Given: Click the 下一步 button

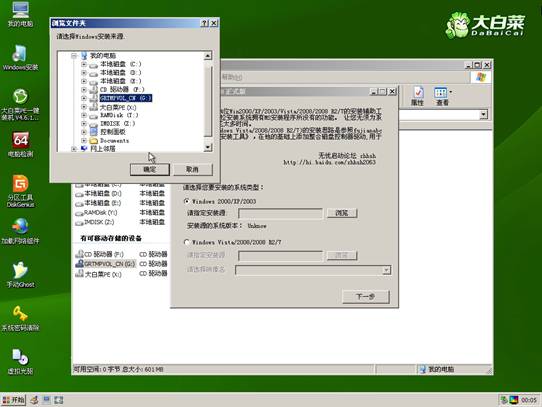Looking at the screenshot, I should coord(366,296).
